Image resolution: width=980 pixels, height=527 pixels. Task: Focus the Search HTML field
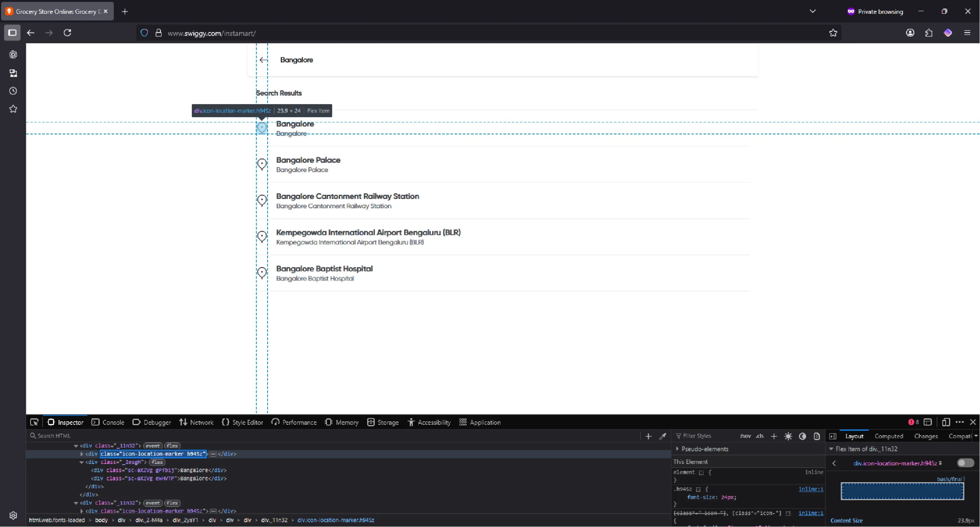pos(333,436)
